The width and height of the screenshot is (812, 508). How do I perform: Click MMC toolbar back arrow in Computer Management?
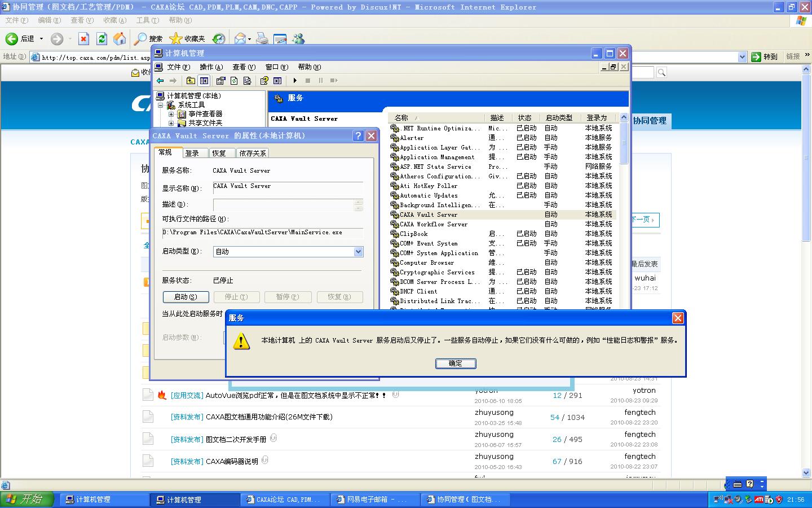[x=160, y=81]
